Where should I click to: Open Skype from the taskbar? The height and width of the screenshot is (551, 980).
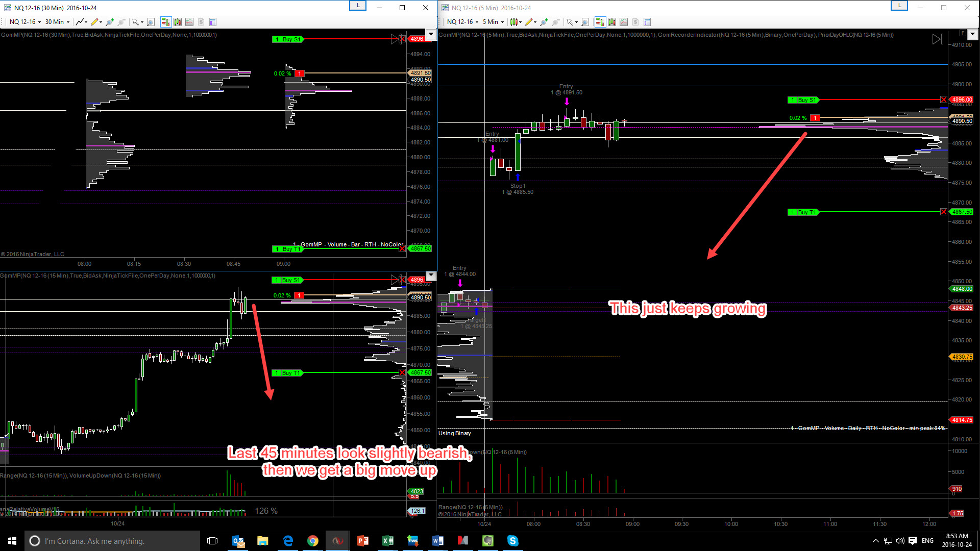pos(513,541)
